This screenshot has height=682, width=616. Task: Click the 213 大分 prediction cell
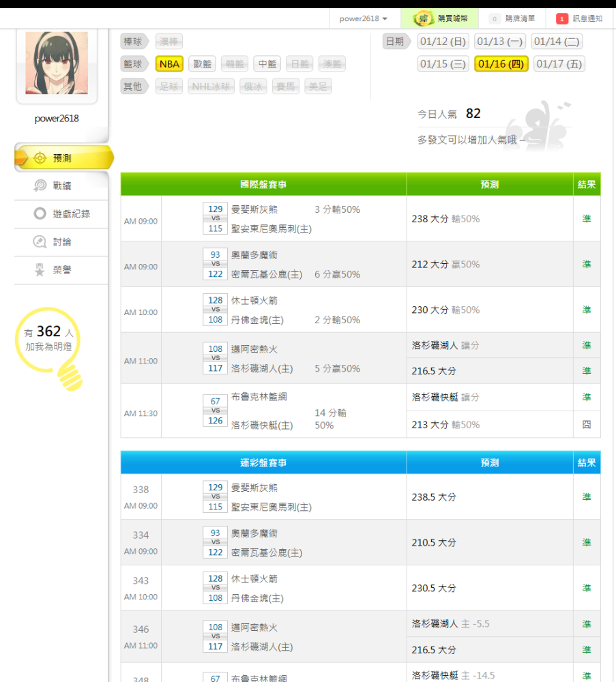490,424
